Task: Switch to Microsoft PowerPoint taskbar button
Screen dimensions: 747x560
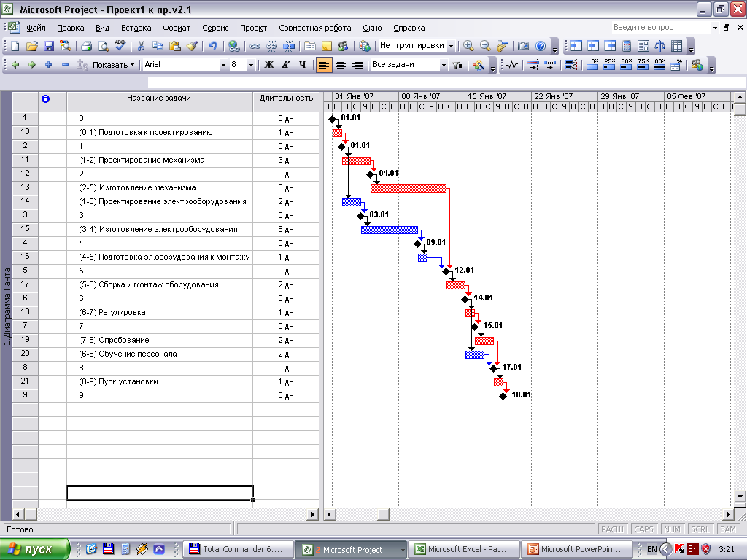Action: click(x=576, y=549)
